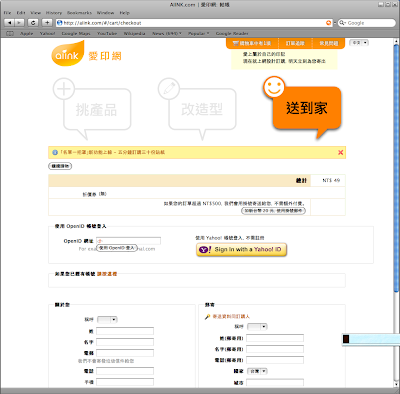Click the OpenID URL input field
The image size is (400, 394).
(x=128, y=241)
